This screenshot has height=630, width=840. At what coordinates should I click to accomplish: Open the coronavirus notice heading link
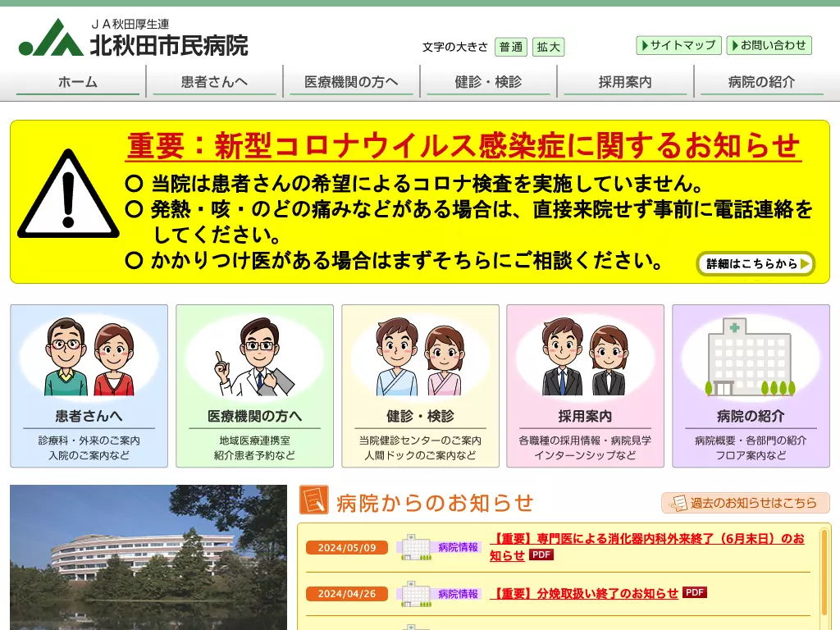pos(464,146)
